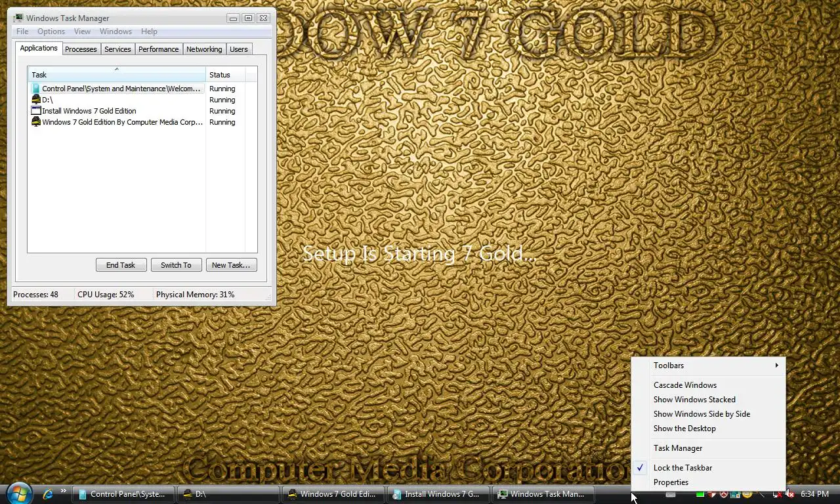This screenshot has height=504, width=840.
Task: Choose Show Windows Side by Side
Action: (708, 414)
